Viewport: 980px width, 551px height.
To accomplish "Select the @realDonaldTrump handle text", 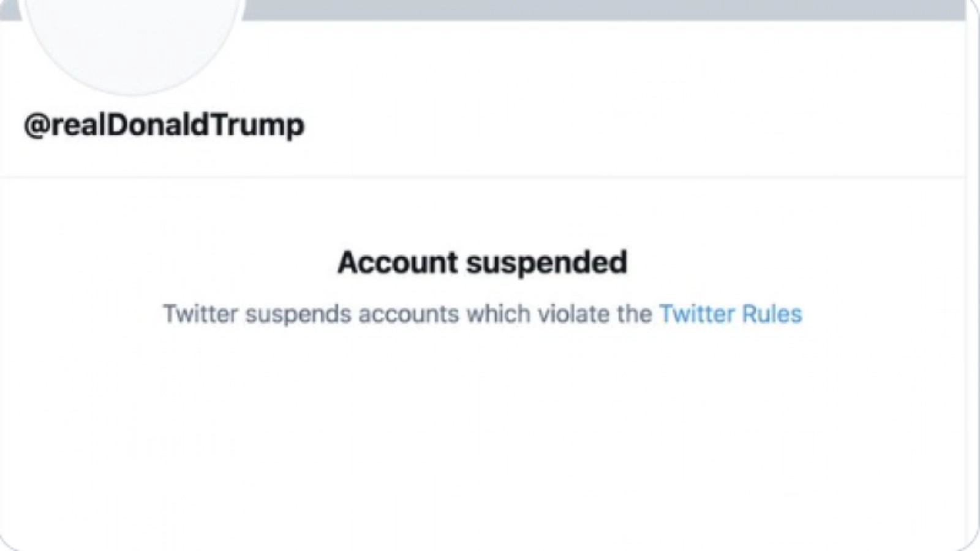I will click(164, 125).
